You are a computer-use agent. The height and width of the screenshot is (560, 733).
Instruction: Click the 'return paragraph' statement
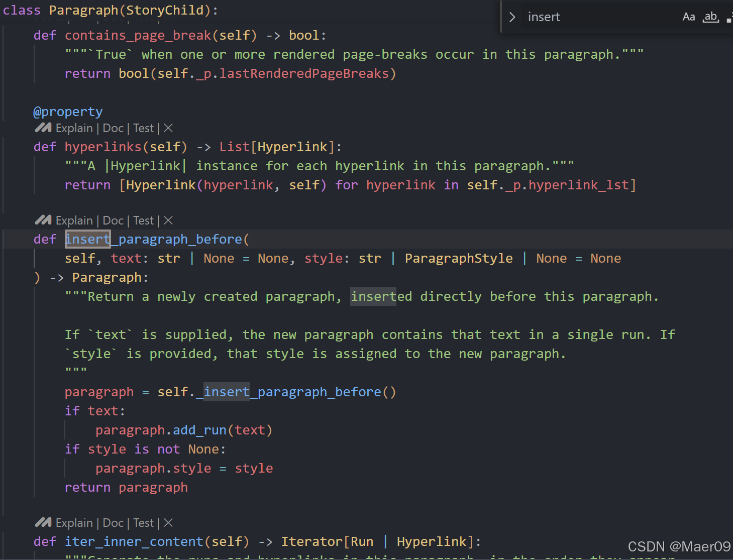pyautogui.click(x=127, y=488)
